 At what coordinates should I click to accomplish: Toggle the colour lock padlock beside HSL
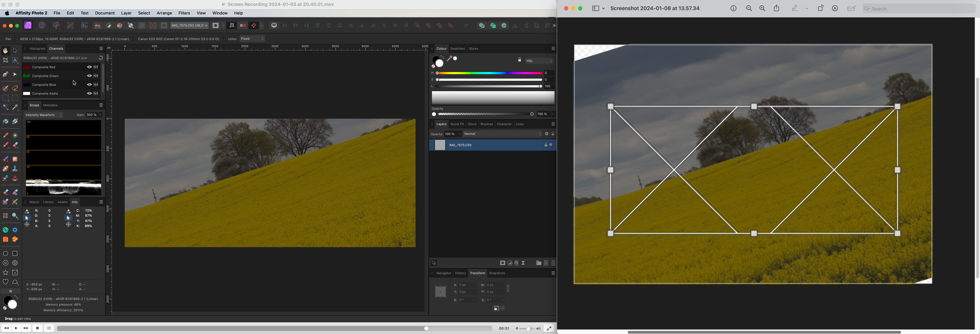click(x=520, y=60)
